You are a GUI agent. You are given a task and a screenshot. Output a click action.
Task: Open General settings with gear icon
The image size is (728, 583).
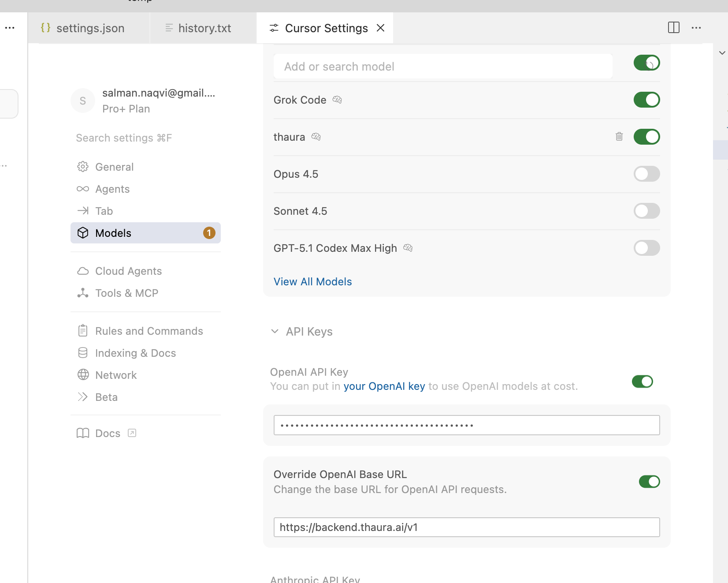tap(114, 167)
